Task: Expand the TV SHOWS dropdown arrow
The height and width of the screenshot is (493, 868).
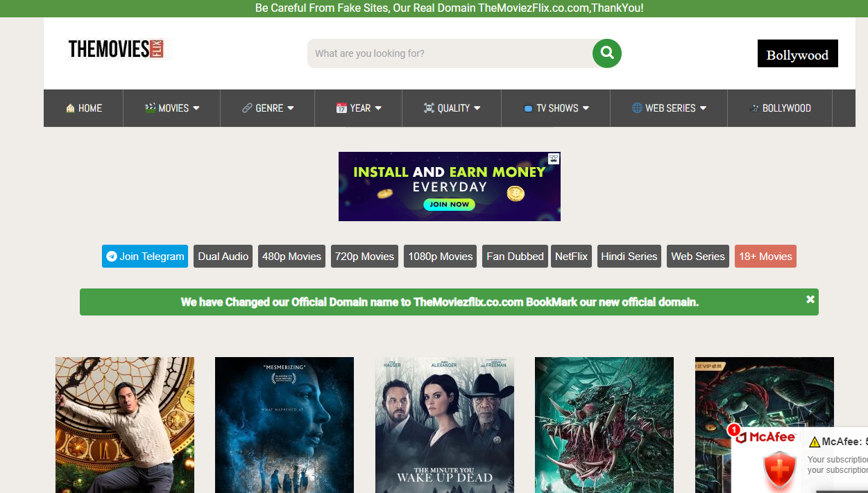Action: pyautogui.click(x=586, y=108)
